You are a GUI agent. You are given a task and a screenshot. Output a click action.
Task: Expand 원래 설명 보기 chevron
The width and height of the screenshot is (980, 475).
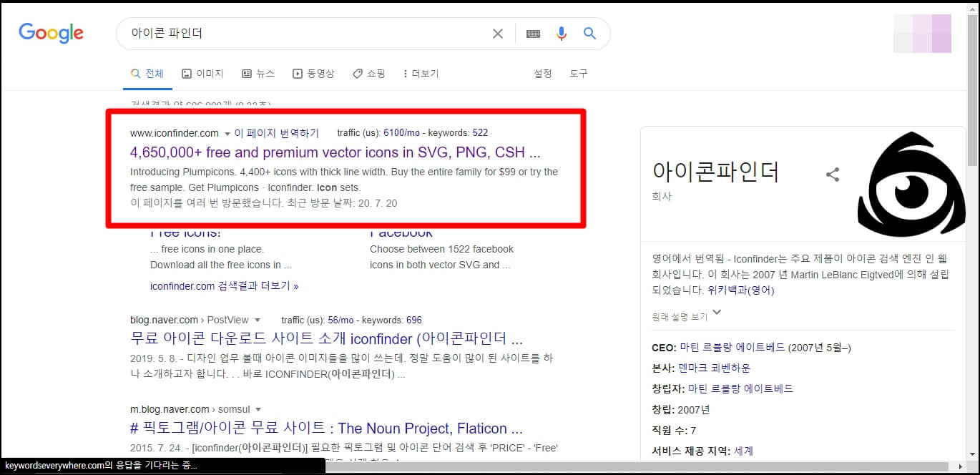coord(717,313)
